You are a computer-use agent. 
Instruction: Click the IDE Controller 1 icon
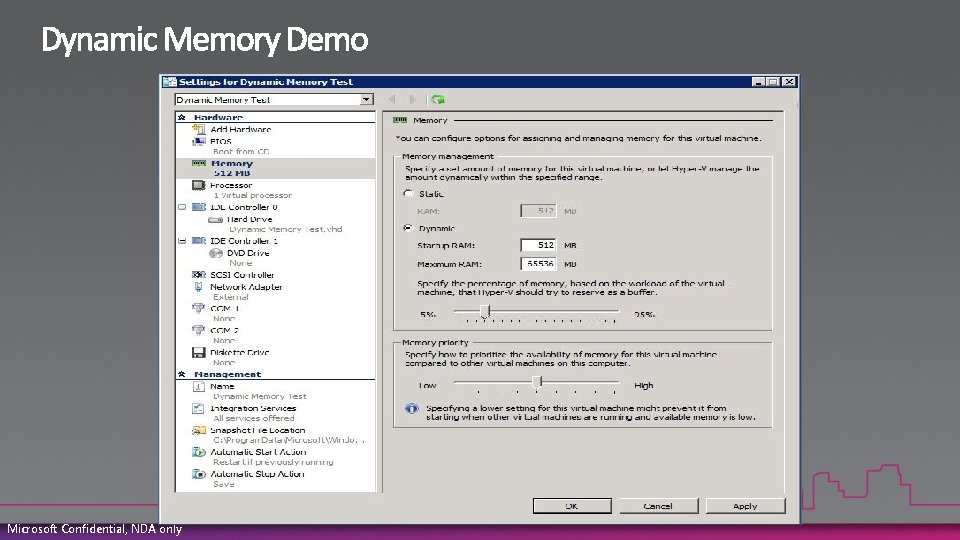(198, 241)
